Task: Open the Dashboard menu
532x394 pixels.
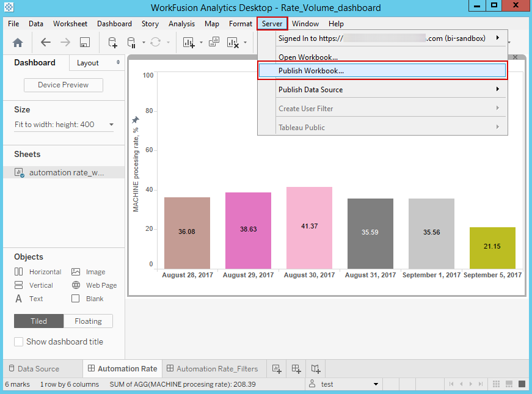Action: (114, 24)
